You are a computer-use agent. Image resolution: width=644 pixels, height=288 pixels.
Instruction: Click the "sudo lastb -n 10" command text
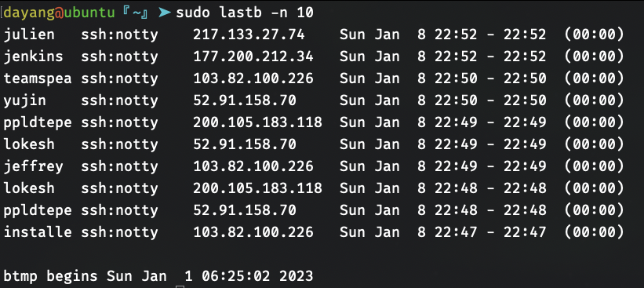245,13
